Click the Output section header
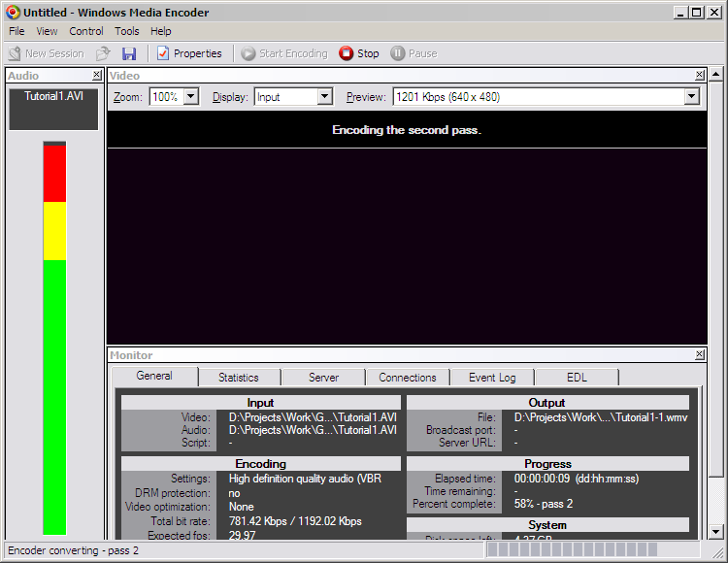 point(546,403)
